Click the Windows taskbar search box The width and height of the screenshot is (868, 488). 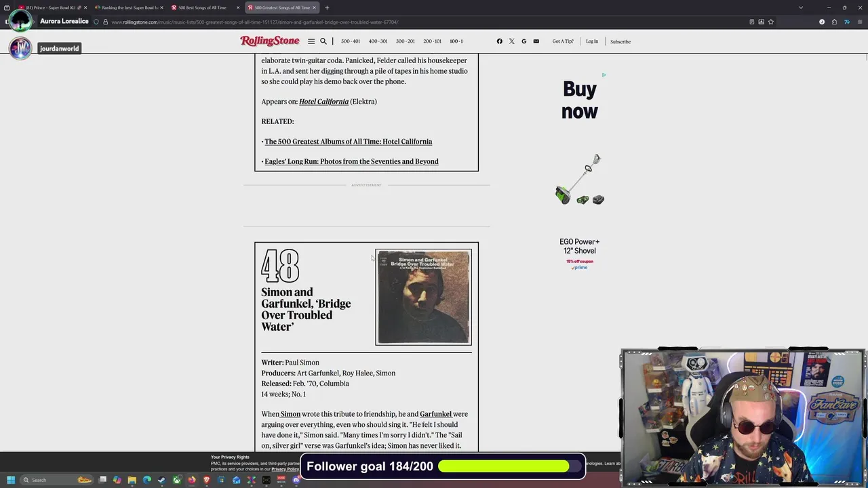click(x=56, y=480)
